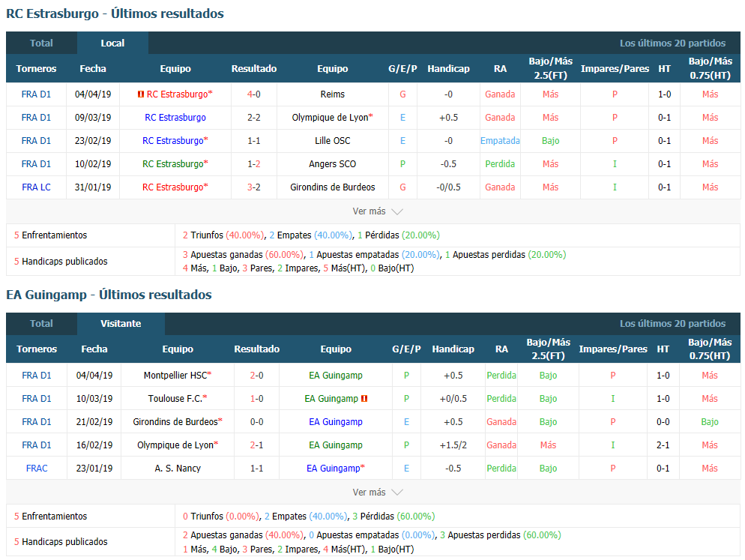The width and height of the screenshot is (745, 560).
Task: Open FRA D1 link in the Reims row
Action: (x=36, y=94)
